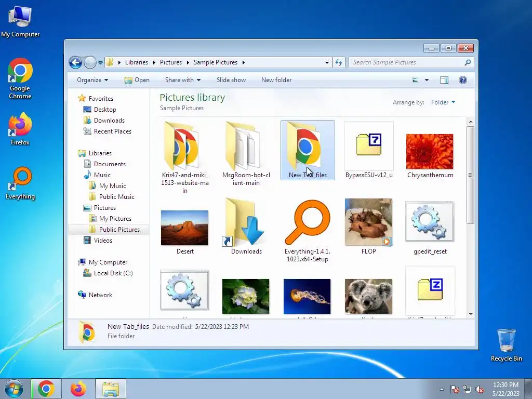Viewport: 532px width, 399px height.
Task: Select the Firefox desktop shortcut
Action: point(20,129)
